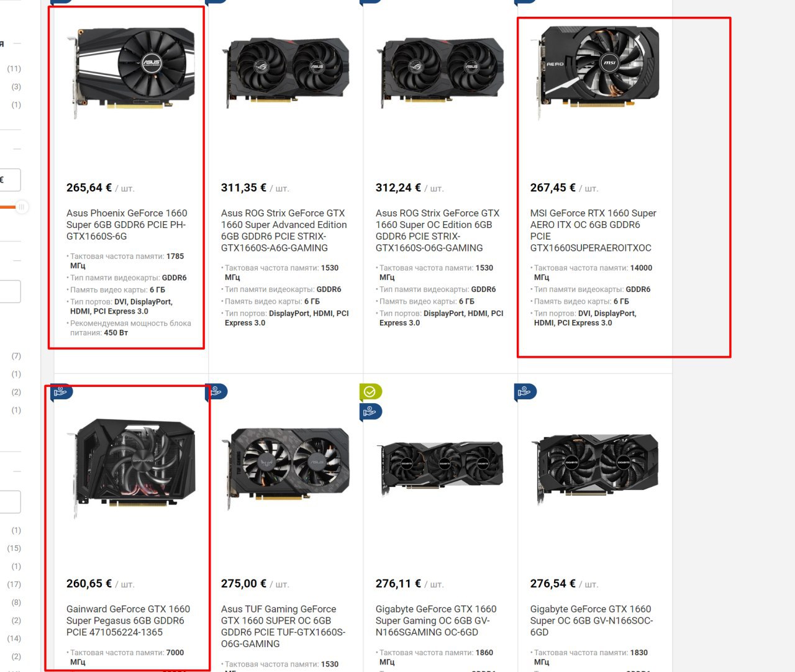Open MSI GeForce RTX 1660 Super AERO link
Screen dimensions: 795x672
[x=593, y=230]
